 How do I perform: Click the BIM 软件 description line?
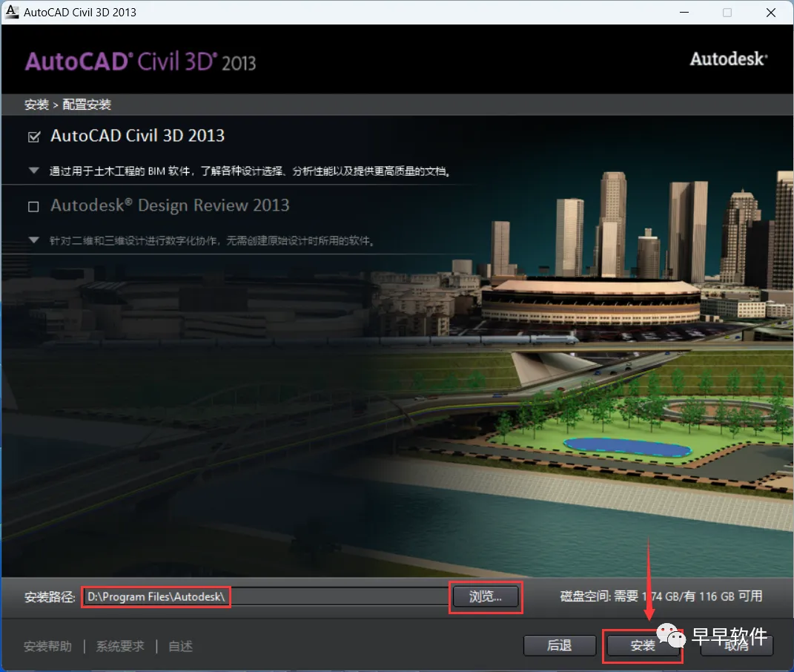point(250,171)
